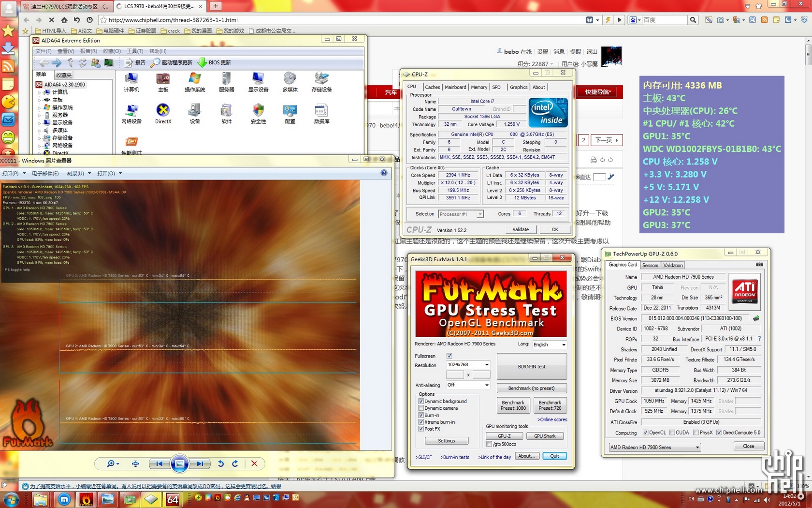Switch to Caches tab in CPU-Z
Image resolution: width=812 pixels, height=508 pixels.
pos(432,87)
